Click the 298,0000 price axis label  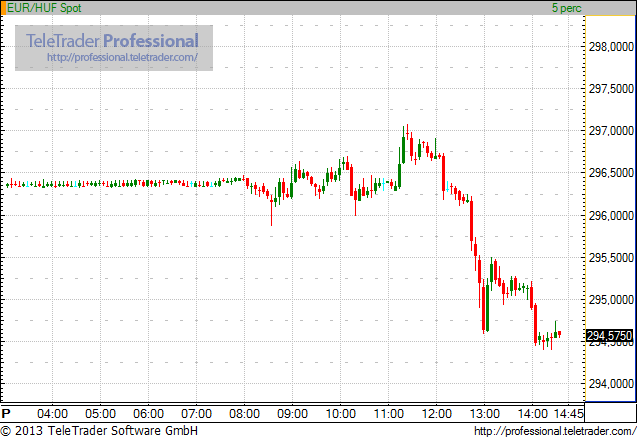coord(611,47)
